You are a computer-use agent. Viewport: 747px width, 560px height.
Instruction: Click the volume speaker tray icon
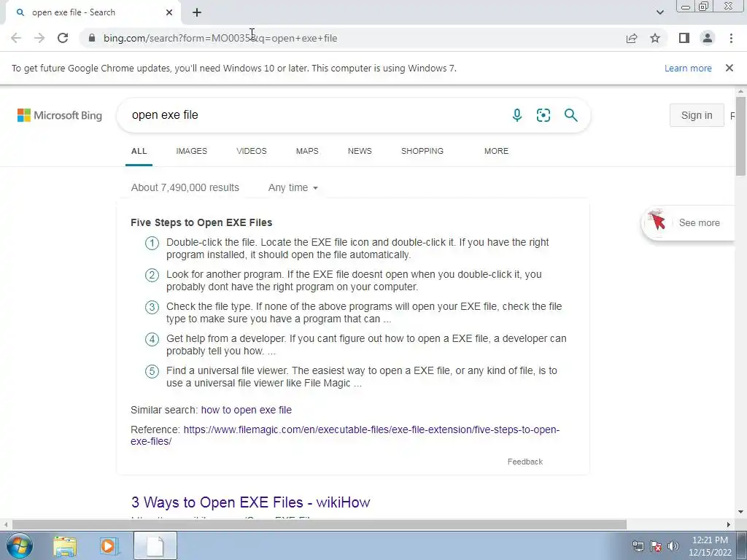point(673,546)
